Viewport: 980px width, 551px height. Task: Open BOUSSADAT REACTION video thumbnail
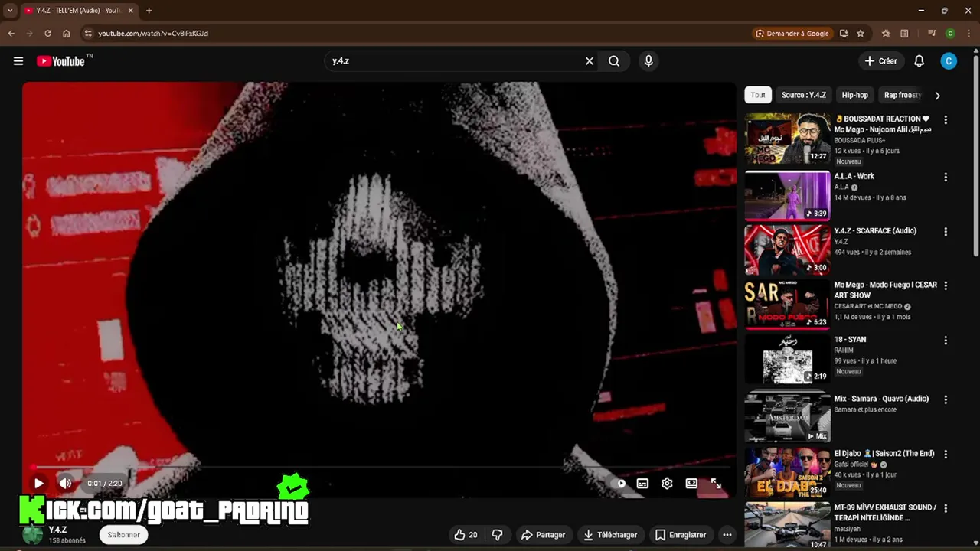point(787,139)
